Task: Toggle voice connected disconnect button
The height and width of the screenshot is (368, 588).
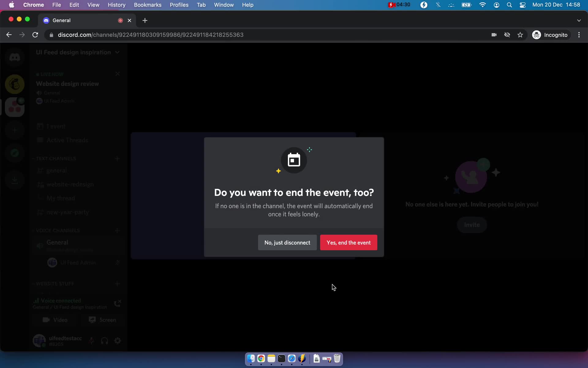Action: click(117, 303)
